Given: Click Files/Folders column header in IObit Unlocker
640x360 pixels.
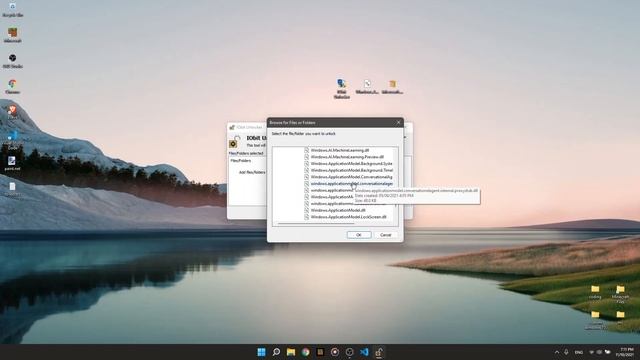Looking at the screenshot, I should [x=241, y=161].
